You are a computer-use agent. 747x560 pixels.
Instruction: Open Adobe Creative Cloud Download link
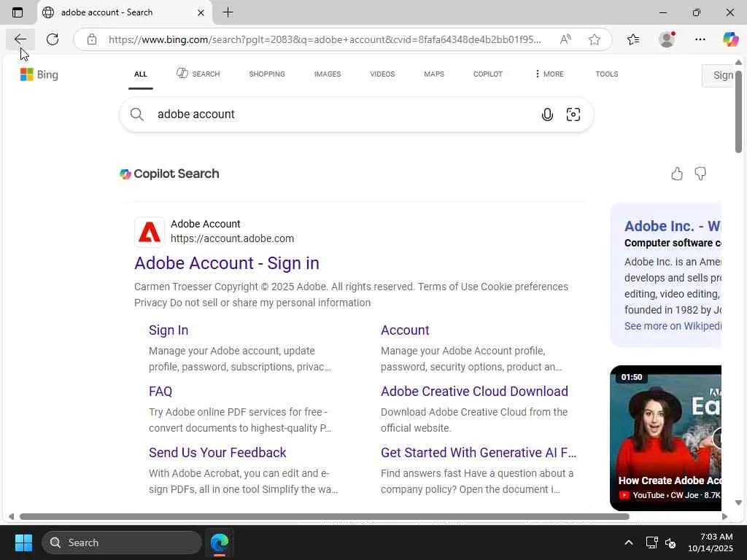[x=474, y=392]
